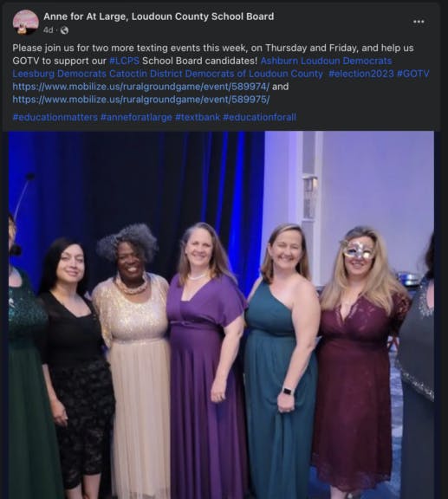The width and height of the screenshot is (448, 499).
Task: Open Catoctin District Democrats of Loudoun County
Action: click(216, 74)
